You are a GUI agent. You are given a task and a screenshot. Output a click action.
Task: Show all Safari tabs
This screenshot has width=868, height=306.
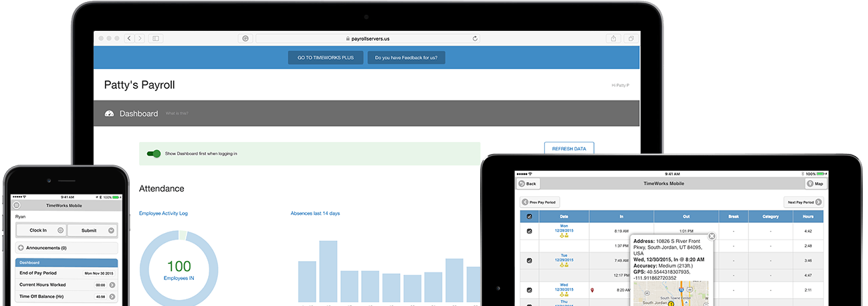click(x=631, y=39)
